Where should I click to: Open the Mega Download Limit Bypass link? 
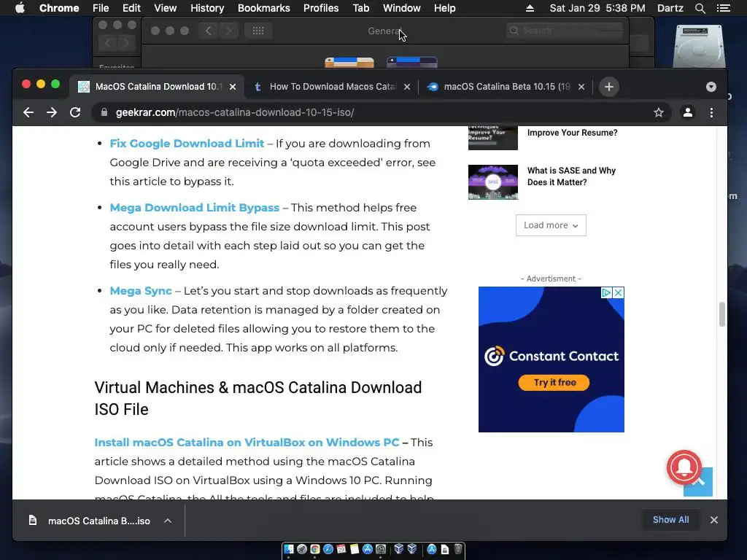coord(194,208)
